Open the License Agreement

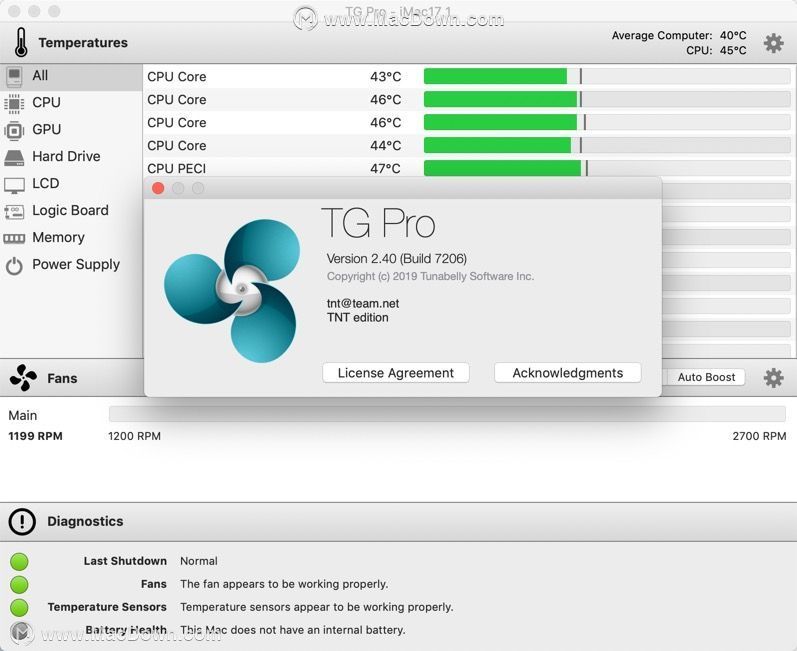pos(395,373)
